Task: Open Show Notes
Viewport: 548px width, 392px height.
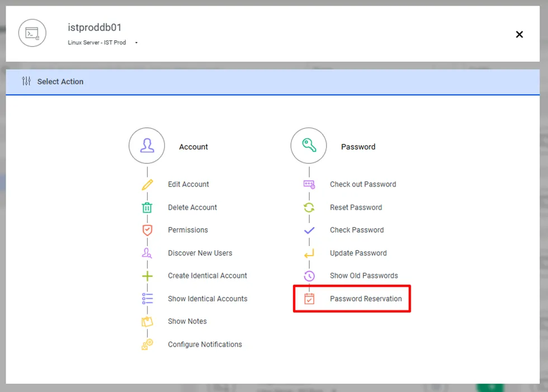Action: tap(187, 322)
